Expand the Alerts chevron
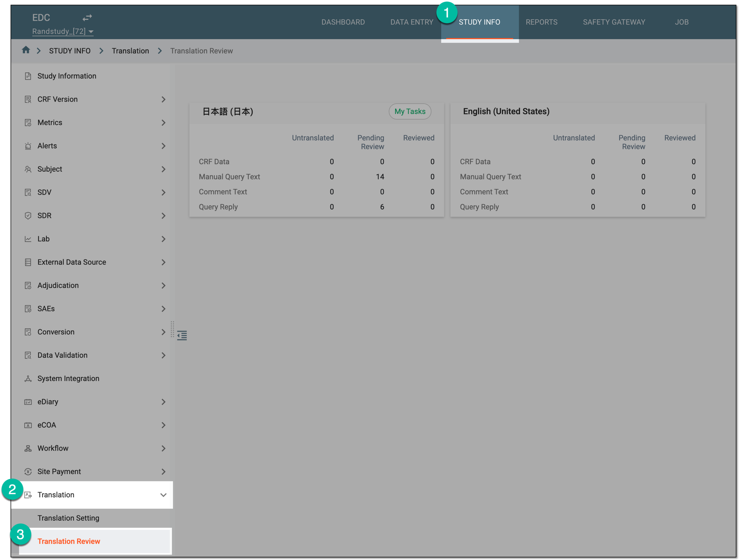The height and width of the screenshot is (560, 739). (163, 146)
